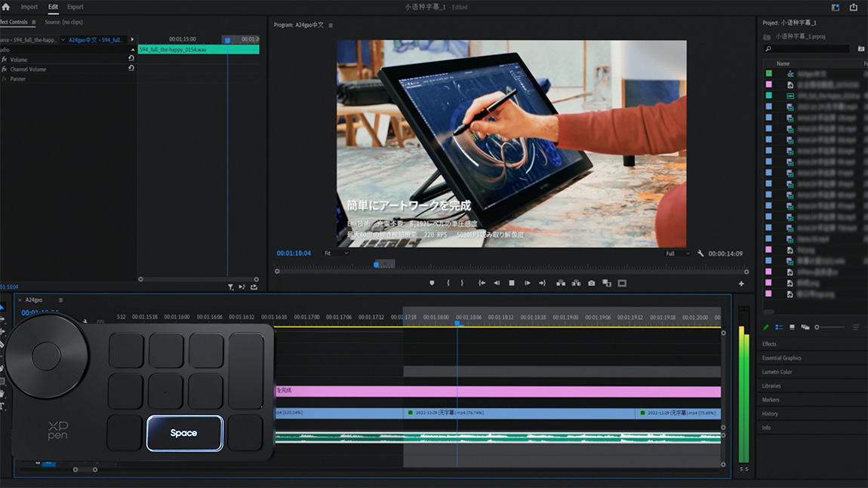This screenshot has height=488, width=868.
Task: Click the project thumbnail zoom slider
Action: point(817,327)
